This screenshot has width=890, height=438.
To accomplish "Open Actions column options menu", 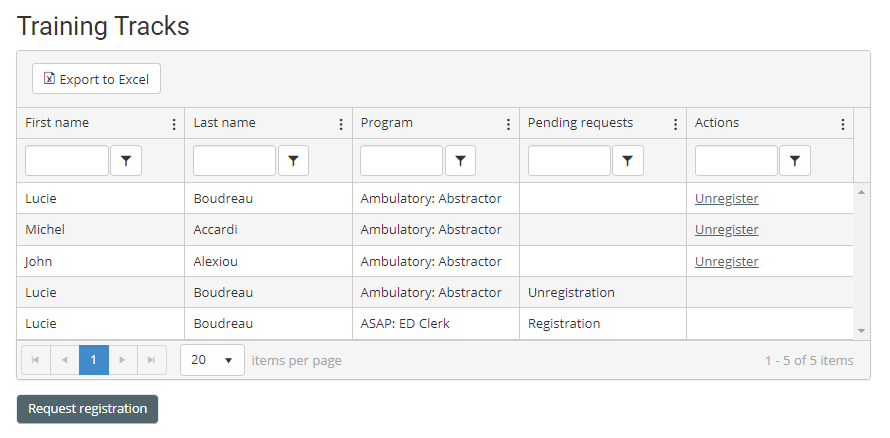I will pos(843,124).
